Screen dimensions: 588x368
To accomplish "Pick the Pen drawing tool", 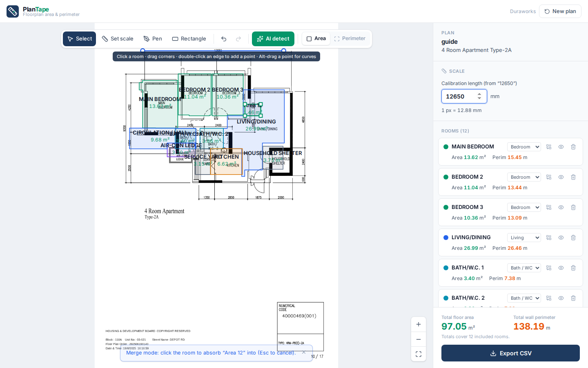I will coord(153,39).
